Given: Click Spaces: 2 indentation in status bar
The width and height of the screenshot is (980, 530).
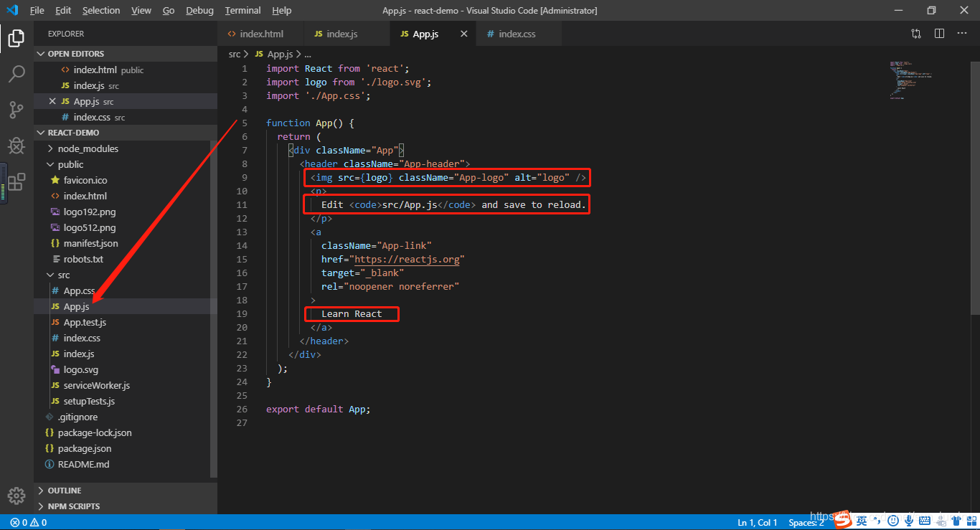Looking at the screenshot, I should pos(806,522).
